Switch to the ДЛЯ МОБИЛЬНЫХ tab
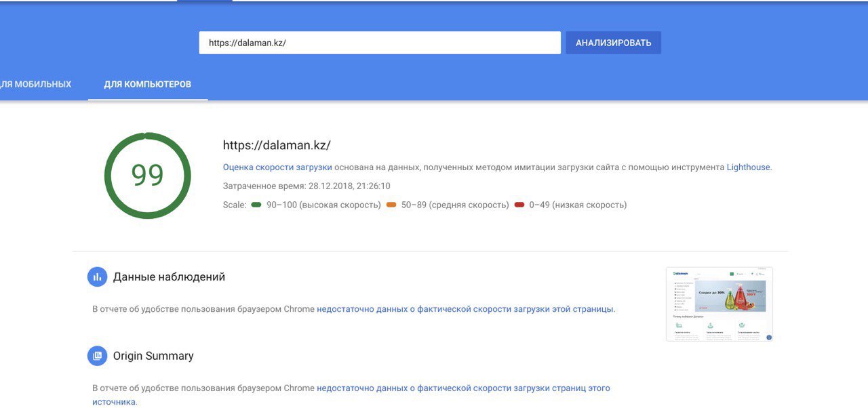The image size is (868, 408). coord(35,84)
